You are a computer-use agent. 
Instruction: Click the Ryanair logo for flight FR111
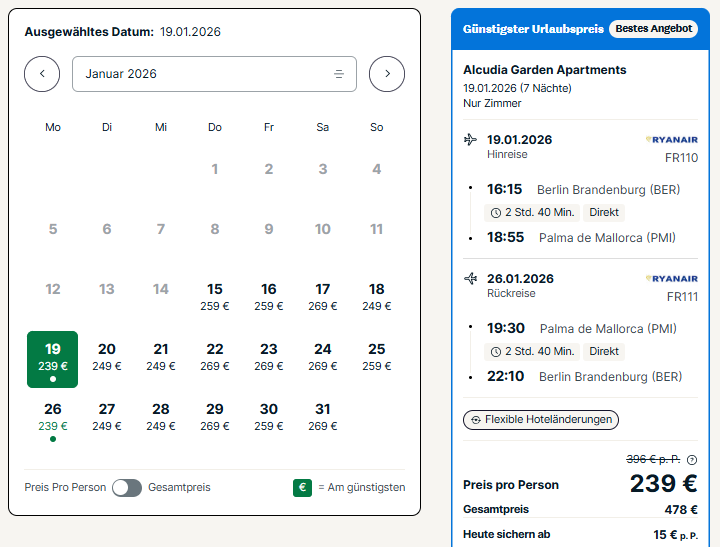tap(671, 278)
